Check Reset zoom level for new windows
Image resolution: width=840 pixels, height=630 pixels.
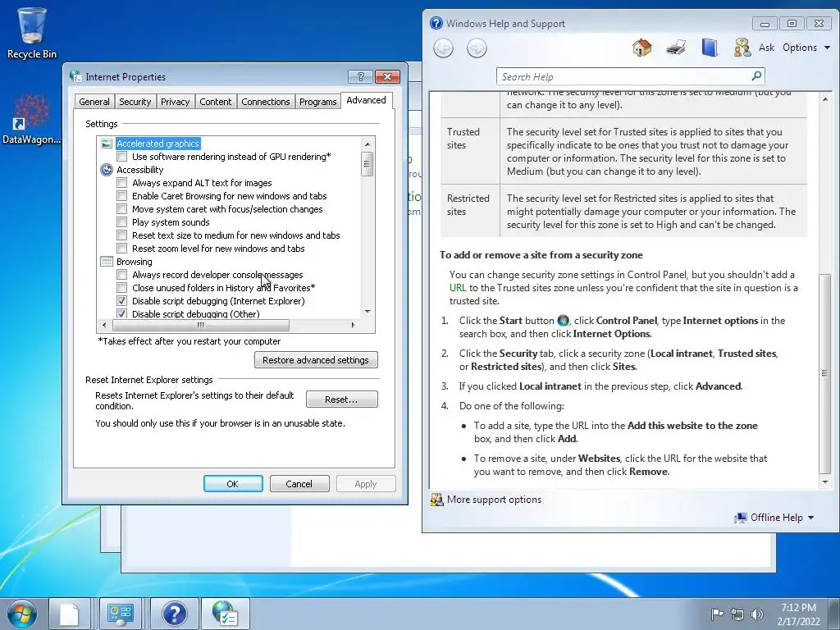tap(122, 249)
